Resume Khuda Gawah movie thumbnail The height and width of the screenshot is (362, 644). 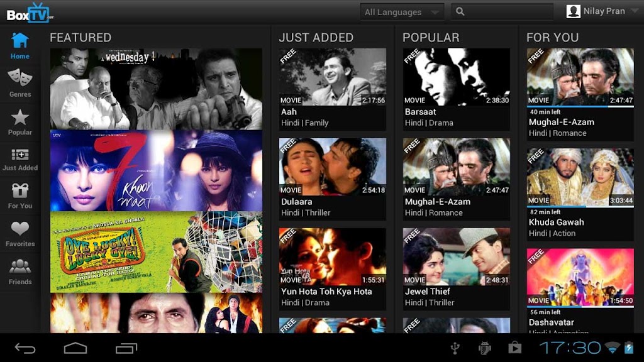click(x=580, y=177)
